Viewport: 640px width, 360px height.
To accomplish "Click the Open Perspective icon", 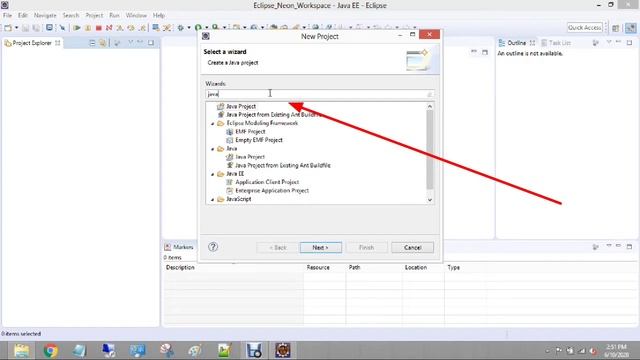I will pos(616,28).
